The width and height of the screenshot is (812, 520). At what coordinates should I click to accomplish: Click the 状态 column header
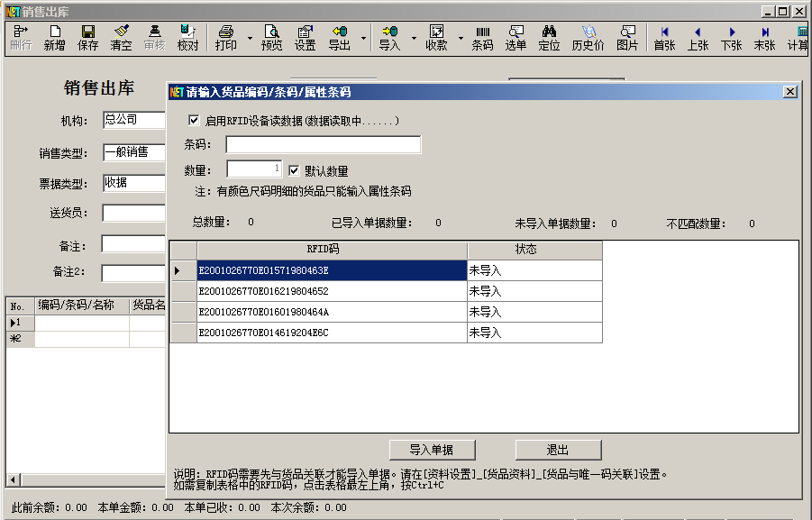coord(535,250)
